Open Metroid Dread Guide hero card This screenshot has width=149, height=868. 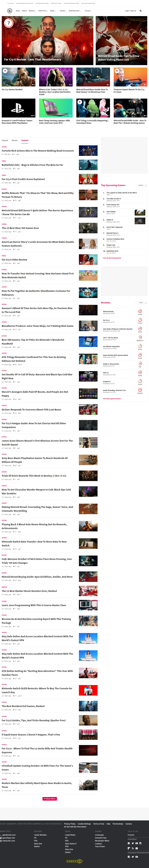click(x=121, y=40)
